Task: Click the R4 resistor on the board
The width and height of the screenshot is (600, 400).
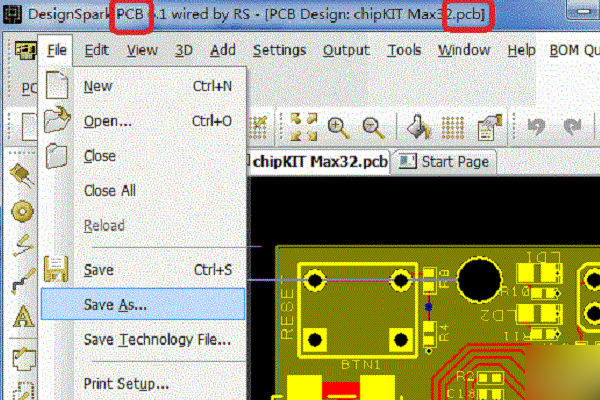Action: coord(429,333)
